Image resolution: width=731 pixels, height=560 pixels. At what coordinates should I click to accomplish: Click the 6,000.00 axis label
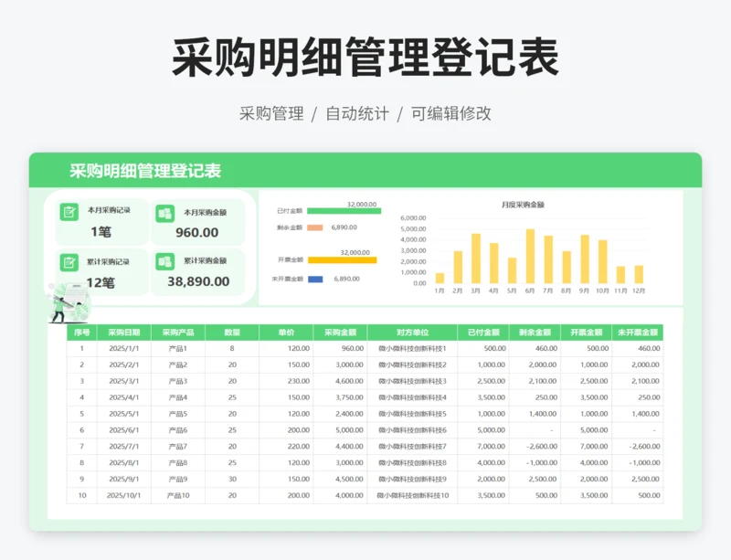[414, 218]
